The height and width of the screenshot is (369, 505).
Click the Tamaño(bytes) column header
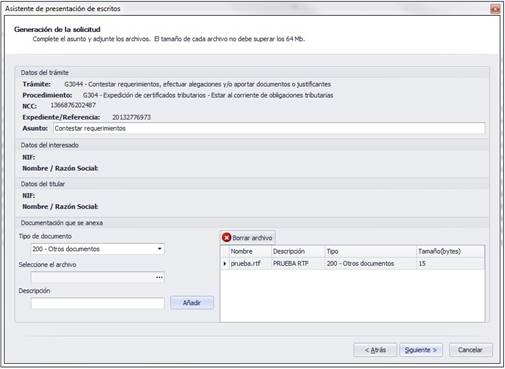[451, 251]
